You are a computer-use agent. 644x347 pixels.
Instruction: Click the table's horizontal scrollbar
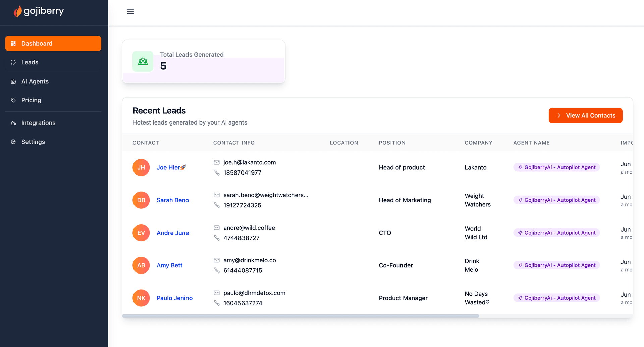(301, 316)
